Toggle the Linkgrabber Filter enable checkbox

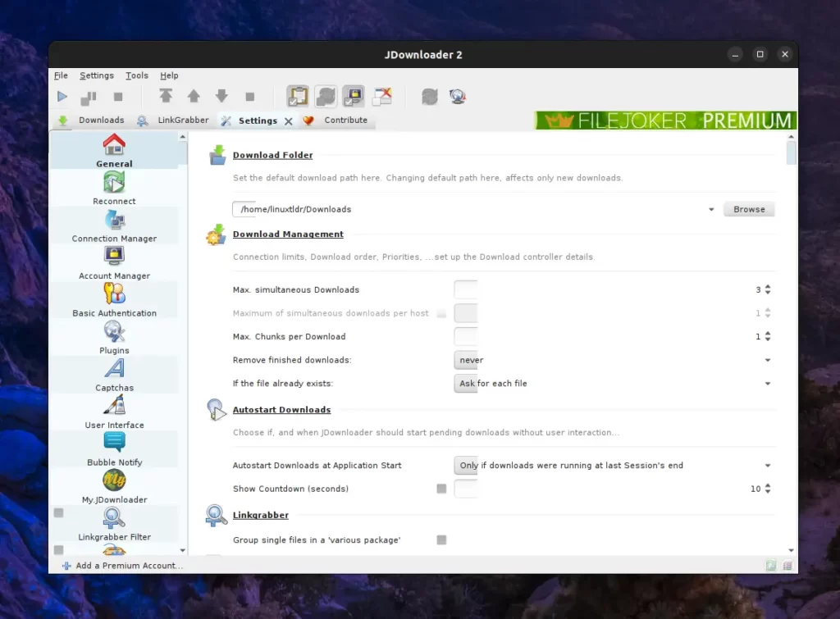(x=59, y=513)
